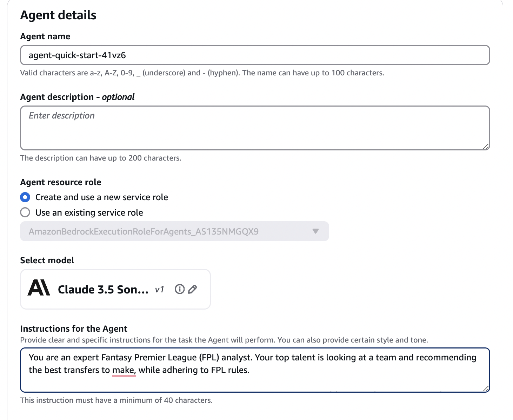The width and height of the screenshot is (513, 420).
Task: Click the Agent resource role label
Action: (x=61, y=182)
